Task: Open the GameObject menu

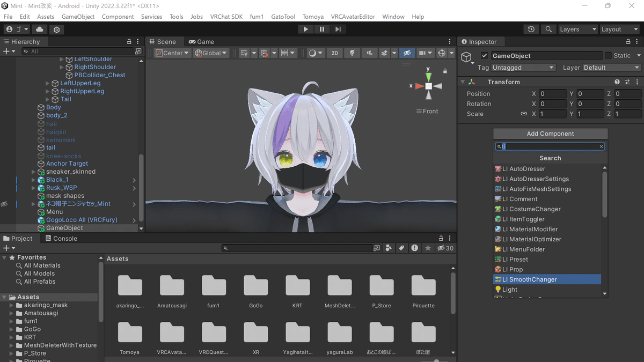Action: 78,17
